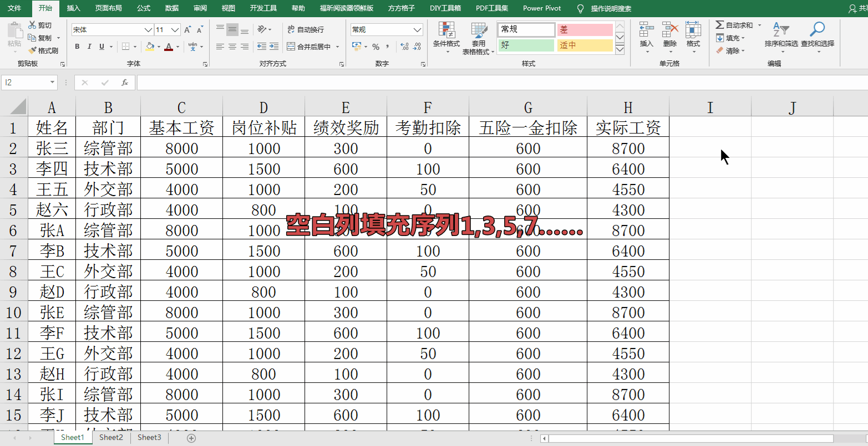This screenshot has width=868, height=446.
Task: Switch to the Sheet2 tab
Action: pyautogui.click(x=110, y=437)
